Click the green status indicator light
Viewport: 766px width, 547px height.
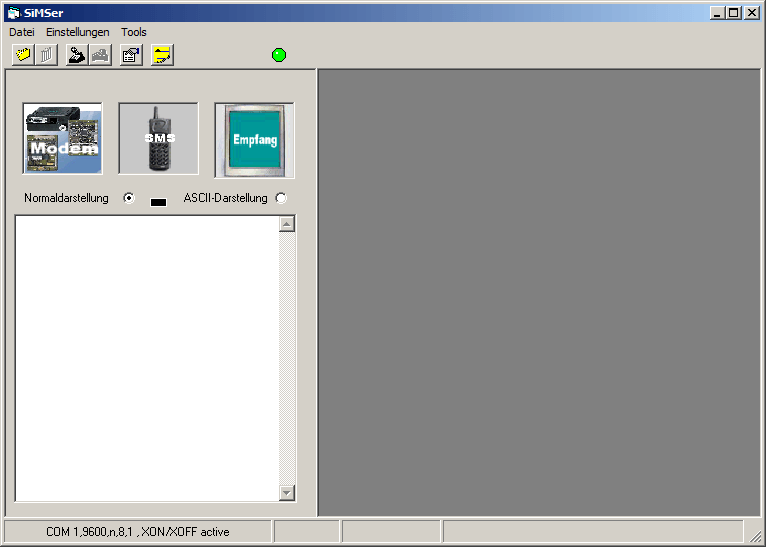pos(279,55)
